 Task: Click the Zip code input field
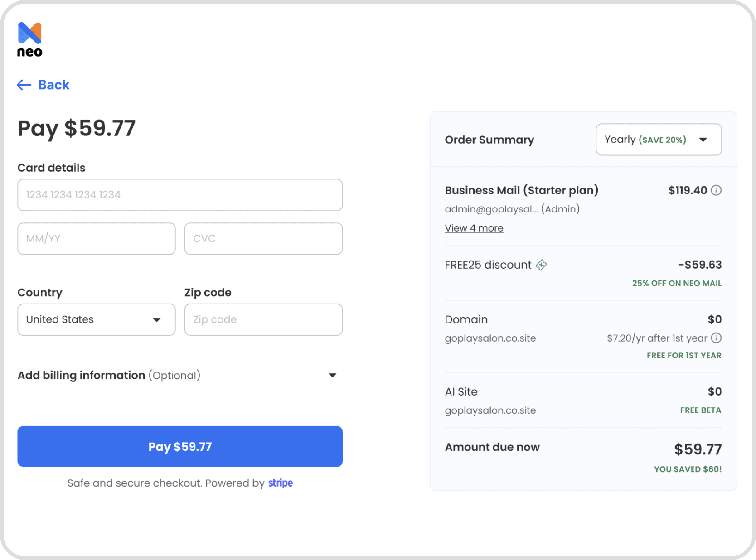(263, 319)
